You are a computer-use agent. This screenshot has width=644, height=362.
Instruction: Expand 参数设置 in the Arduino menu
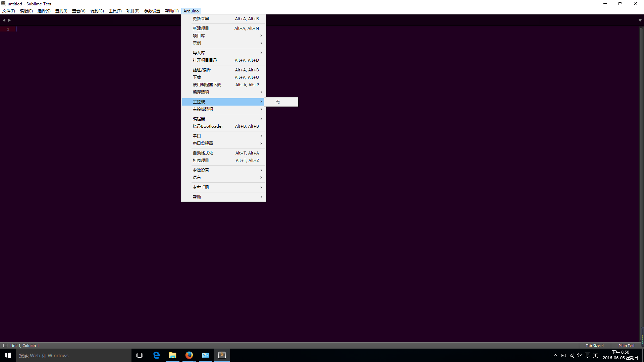pos(224,170)
